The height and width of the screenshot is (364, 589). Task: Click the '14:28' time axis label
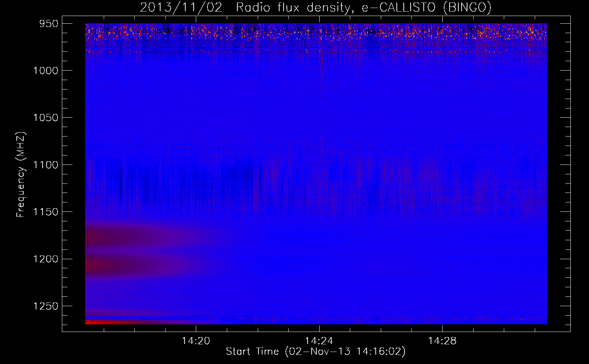click(x=442, y=341)
